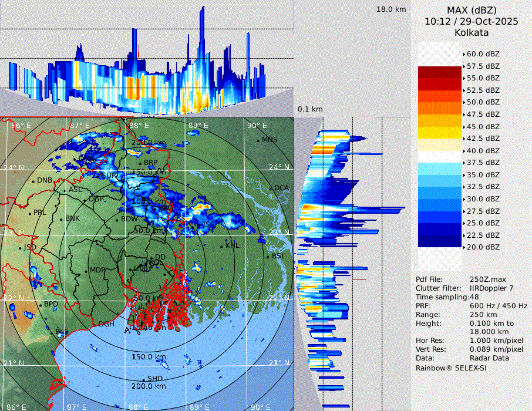This screenshot has width=532, height=411.
Task: Click the DCA station marker on map
Action: [x=271, y=188]
